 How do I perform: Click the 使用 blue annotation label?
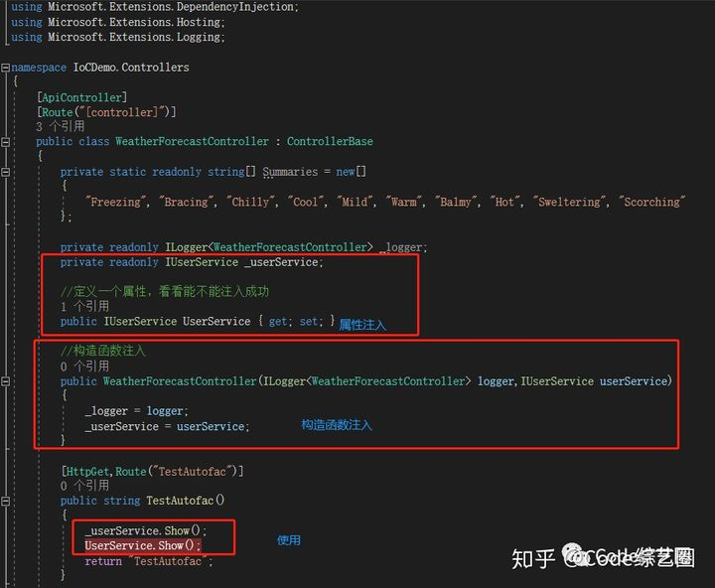click(x=289, y=540)
